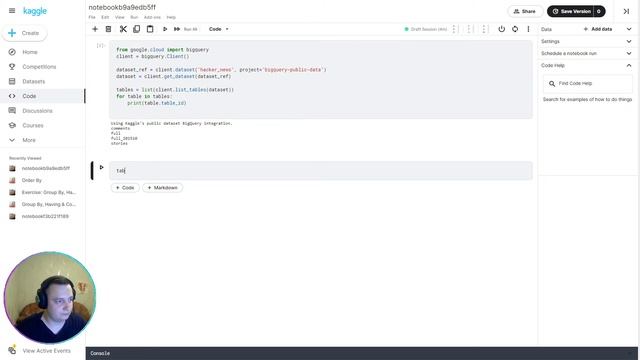Open recently viewed notebookb9a9edb5ff
The width and height of the screenshot is (640, 360).
(45, 168)
